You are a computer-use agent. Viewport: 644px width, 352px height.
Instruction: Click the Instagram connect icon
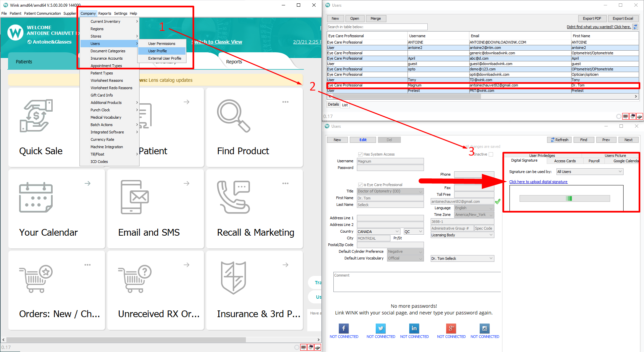tap(485, 328)
